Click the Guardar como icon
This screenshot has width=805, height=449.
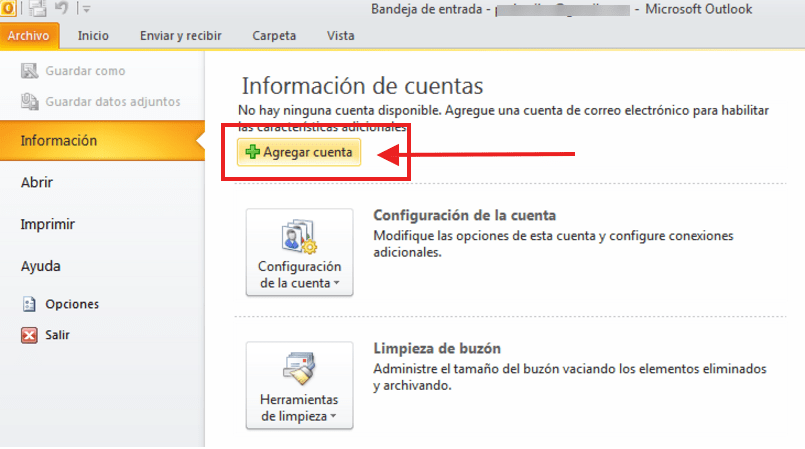(29, 71)
